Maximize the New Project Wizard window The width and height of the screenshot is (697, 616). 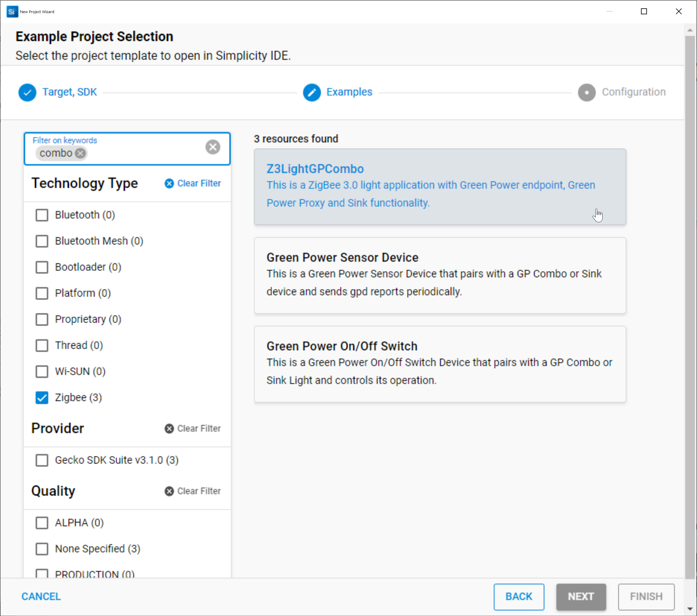coord(644,12)
